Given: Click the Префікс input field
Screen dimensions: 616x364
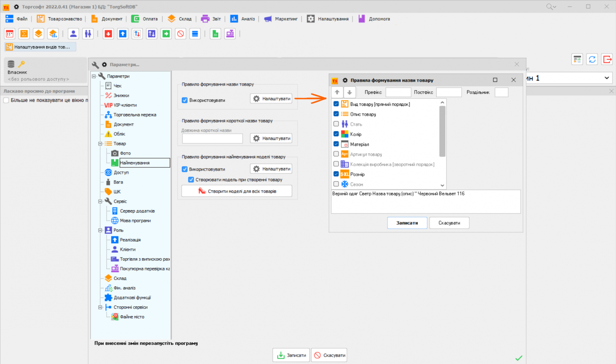Looking at the screenshot, I should pyautogui.click(x=398, y=92).
